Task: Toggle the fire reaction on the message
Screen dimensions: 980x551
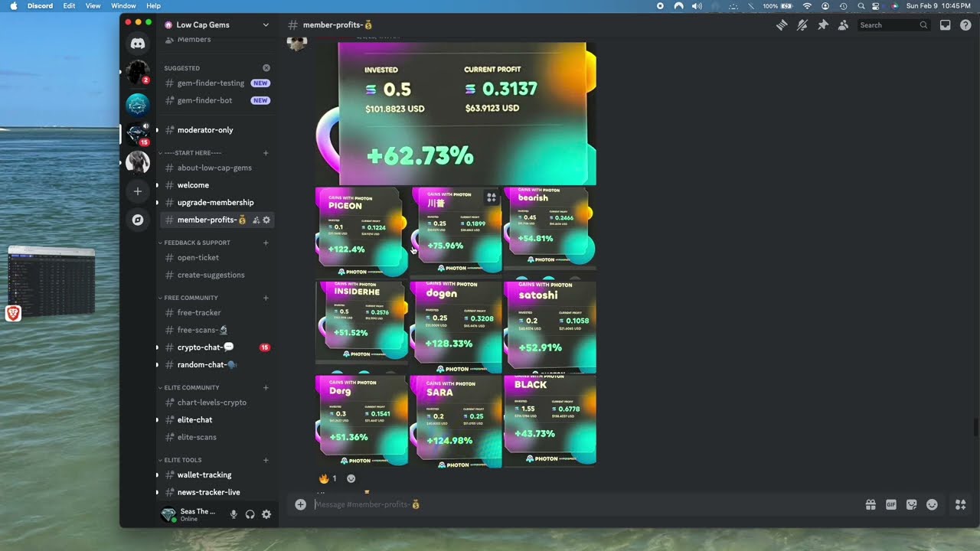Action: click(x=328, y=478)
